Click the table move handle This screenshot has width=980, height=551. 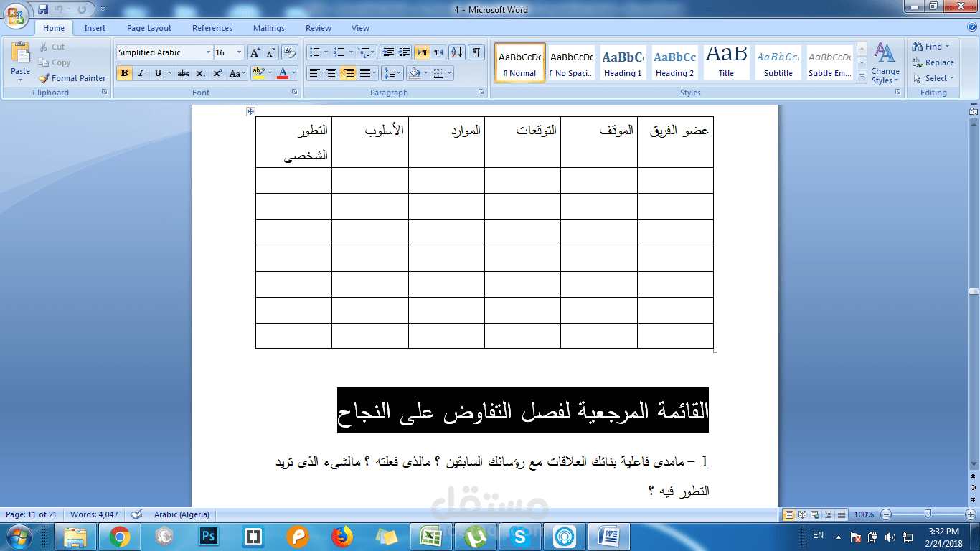(250, 111)
